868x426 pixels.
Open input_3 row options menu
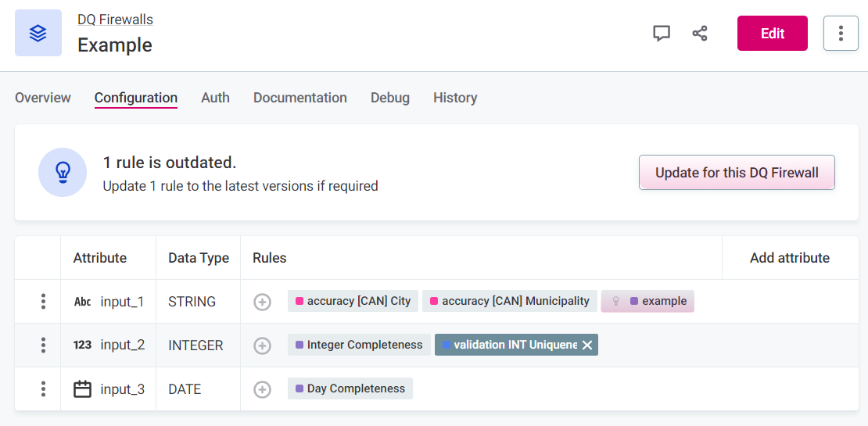44,389
